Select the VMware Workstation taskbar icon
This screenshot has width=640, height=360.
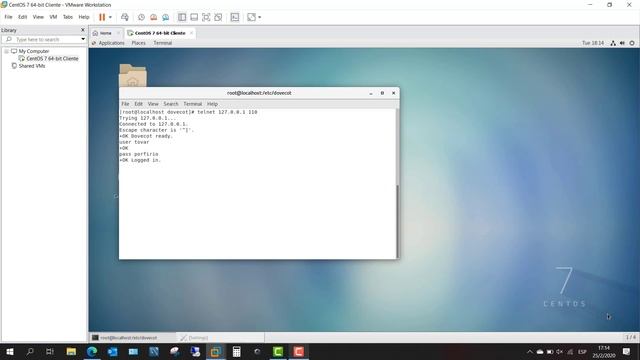[216, 351]
